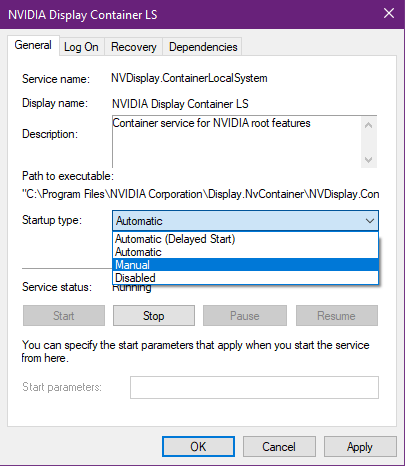Cancel the service properties dialog
The width and height of the screenshot is (405, 467).
pyautogui.click(x=279, y=447)
